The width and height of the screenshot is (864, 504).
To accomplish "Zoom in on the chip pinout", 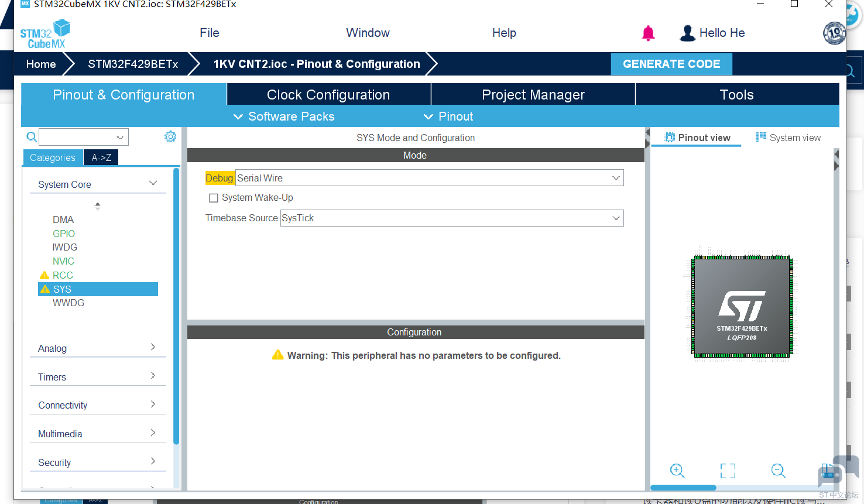I will pos(677,471).
